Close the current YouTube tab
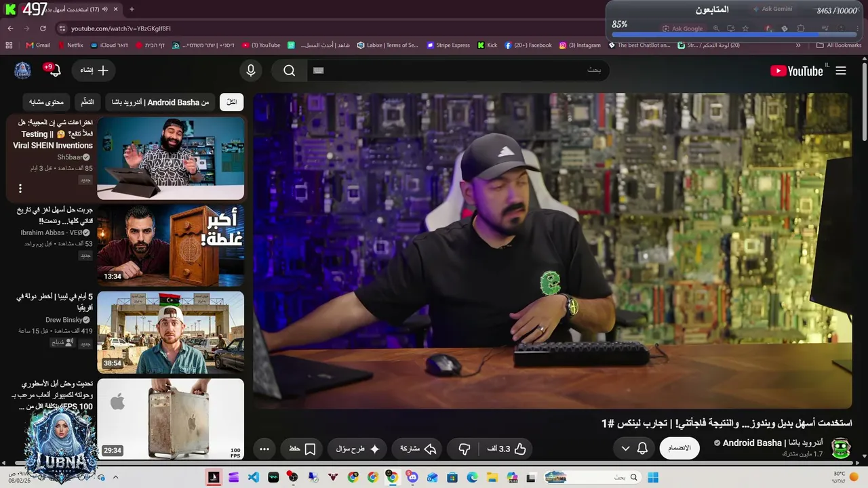Image resolution: width=868 pixels, height=488 pixels. [x=115, y=9]
